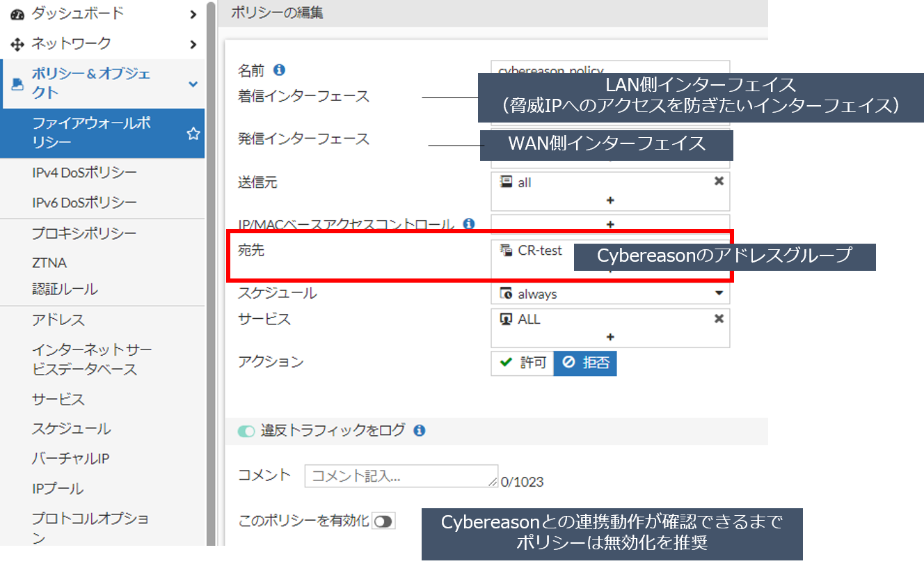This screenshot has width=924, height=566.
Task: Favorite the Firewall Policy star icon
Action: coord(193,134)
